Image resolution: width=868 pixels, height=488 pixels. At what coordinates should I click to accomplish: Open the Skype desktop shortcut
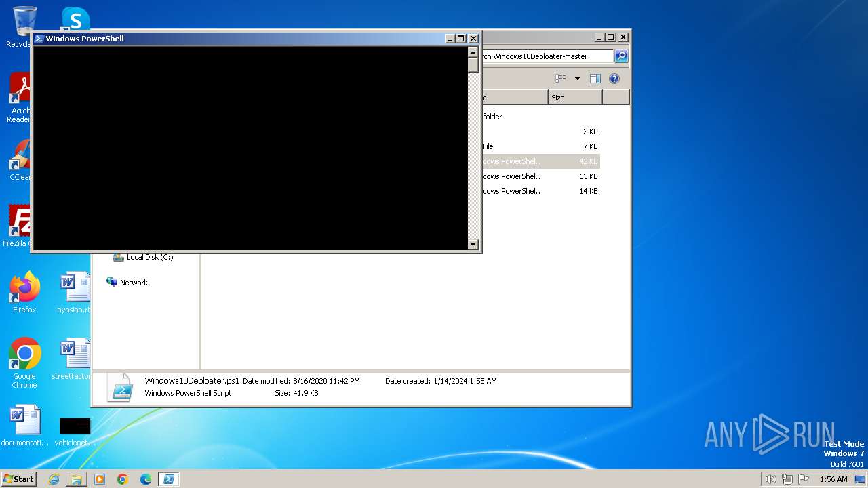click(x=75, y=19)
